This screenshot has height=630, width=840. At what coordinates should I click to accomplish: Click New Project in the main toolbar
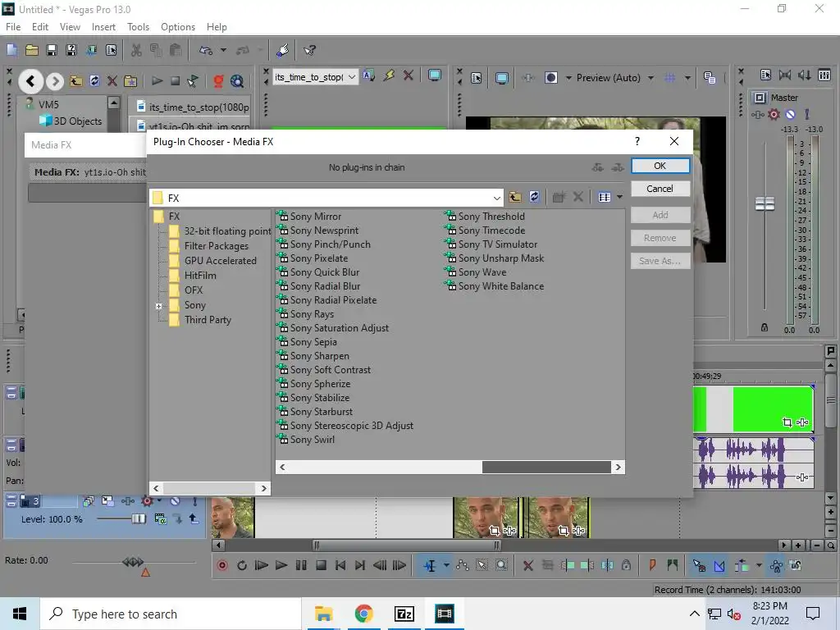pyautogui.click(x=11, y=50)
